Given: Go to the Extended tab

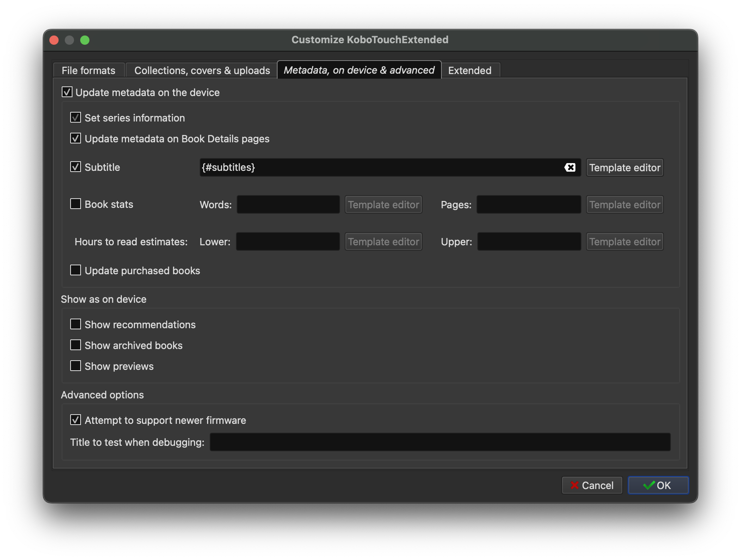Looking at the screenshot, I should (x=470, y=71).
